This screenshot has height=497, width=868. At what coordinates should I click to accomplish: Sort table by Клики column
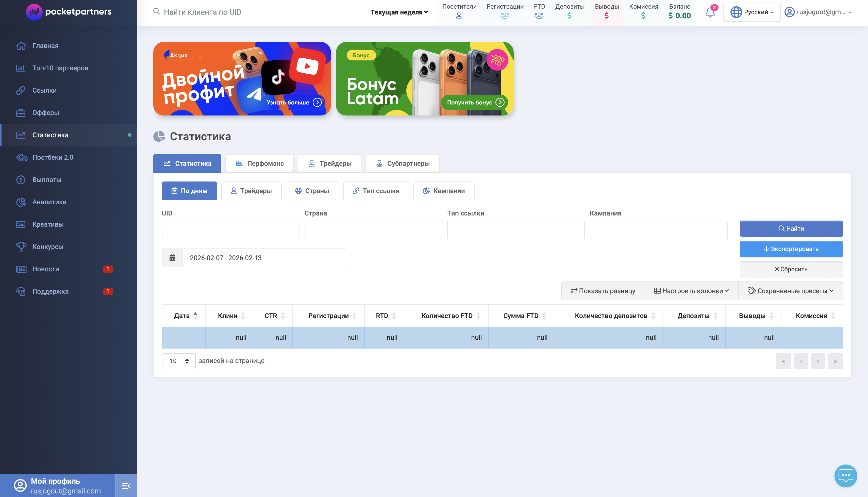point(229,316)
